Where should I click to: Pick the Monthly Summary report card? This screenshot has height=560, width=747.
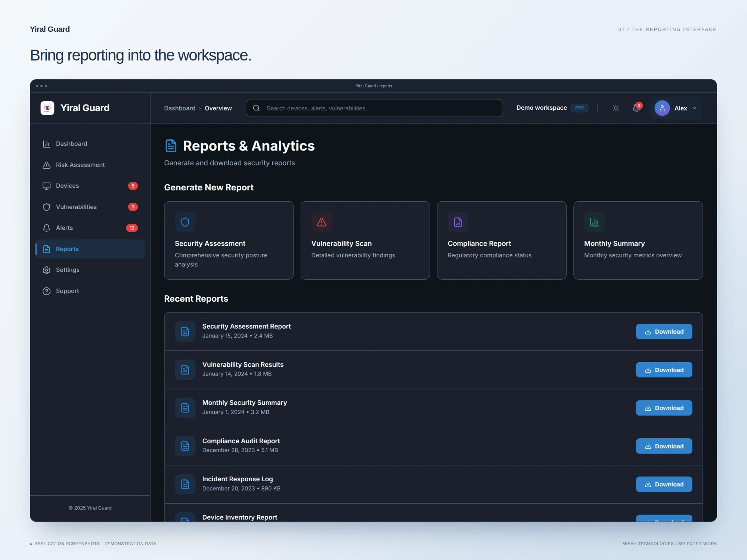tap(638, 240)
